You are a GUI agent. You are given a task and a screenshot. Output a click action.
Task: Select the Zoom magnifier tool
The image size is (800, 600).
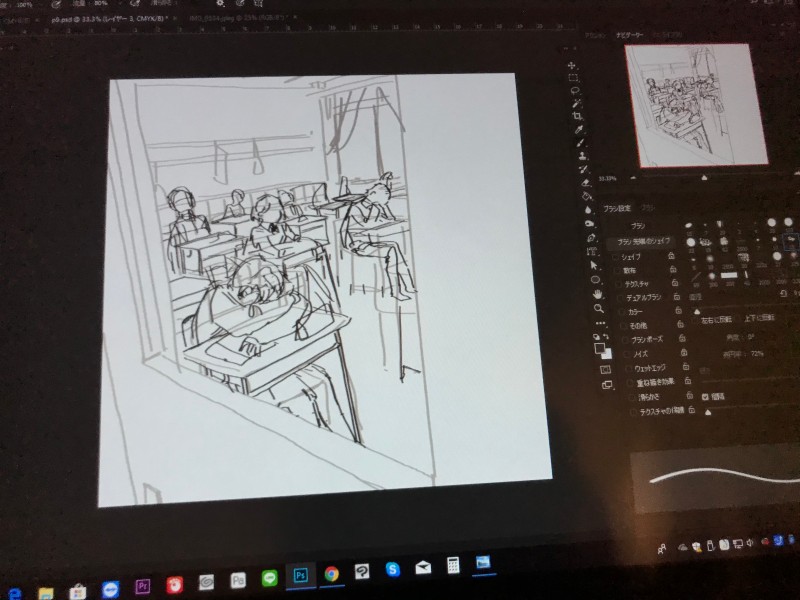coord(598,309)
